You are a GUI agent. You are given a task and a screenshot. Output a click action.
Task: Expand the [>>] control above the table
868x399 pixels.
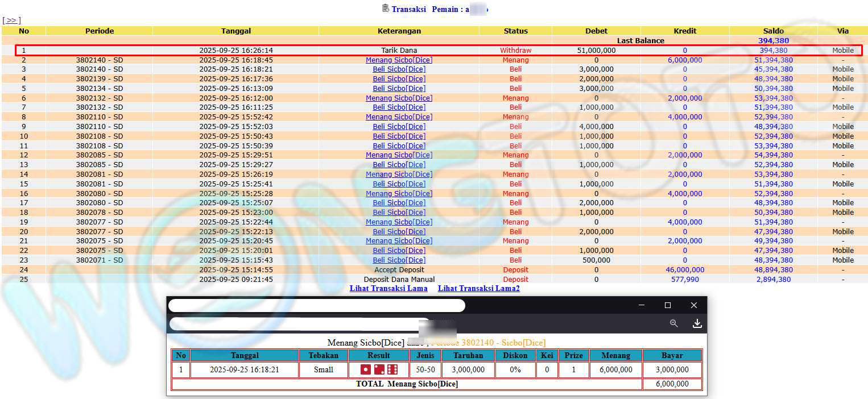coord(11,20)
